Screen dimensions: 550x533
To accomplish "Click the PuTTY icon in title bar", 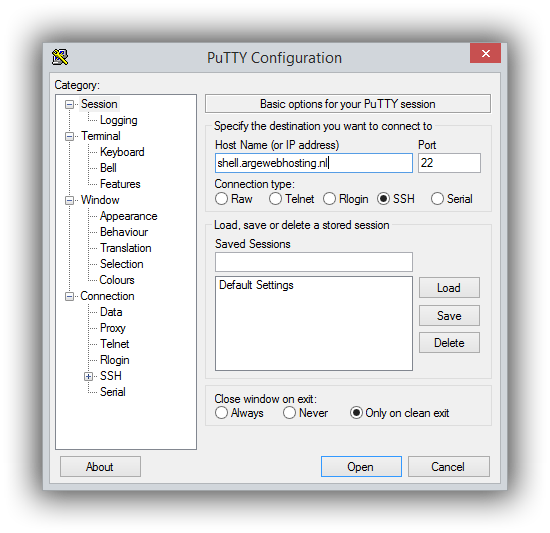I will click(60, 57).
